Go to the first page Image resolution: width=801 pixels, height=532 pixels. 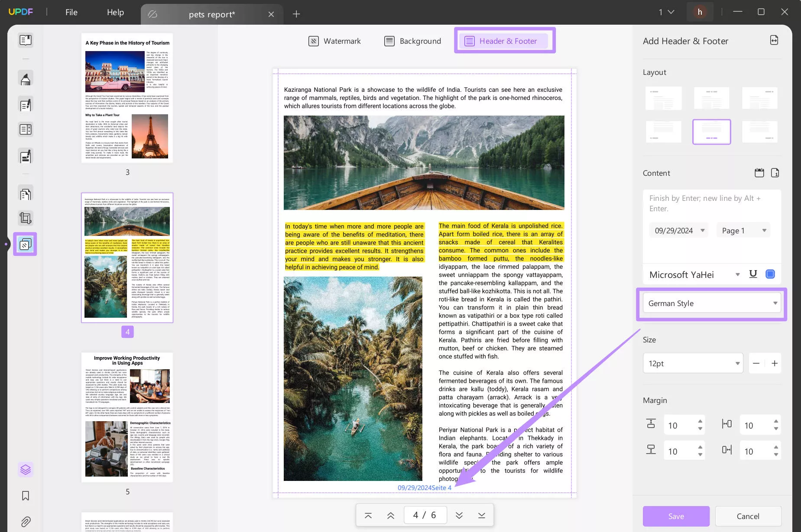click(x=368, y=515)
